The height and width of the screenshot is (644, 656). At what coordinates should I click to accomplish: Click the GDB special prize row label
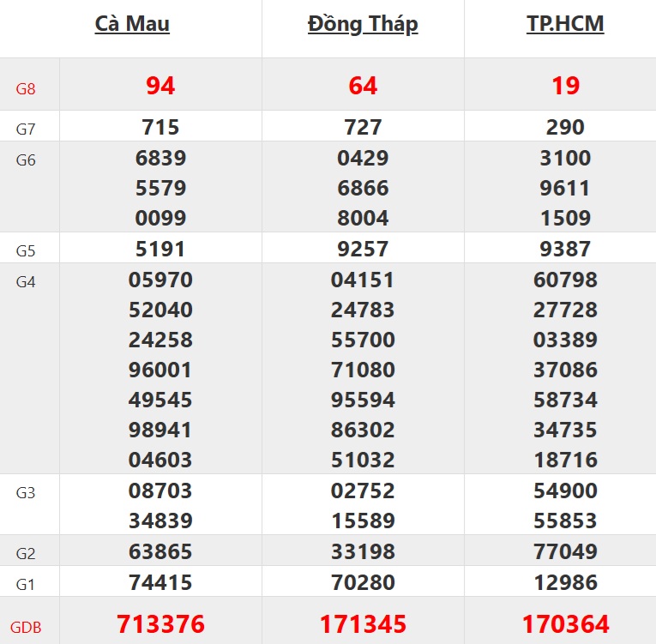tap(26, 627)
